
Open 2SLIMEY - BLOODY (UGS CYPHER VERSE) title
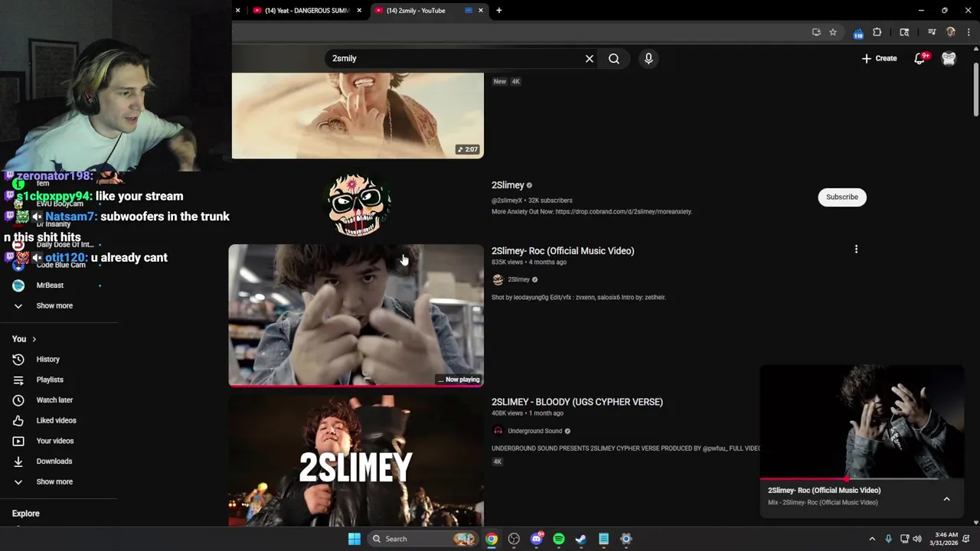click(577, 402)
